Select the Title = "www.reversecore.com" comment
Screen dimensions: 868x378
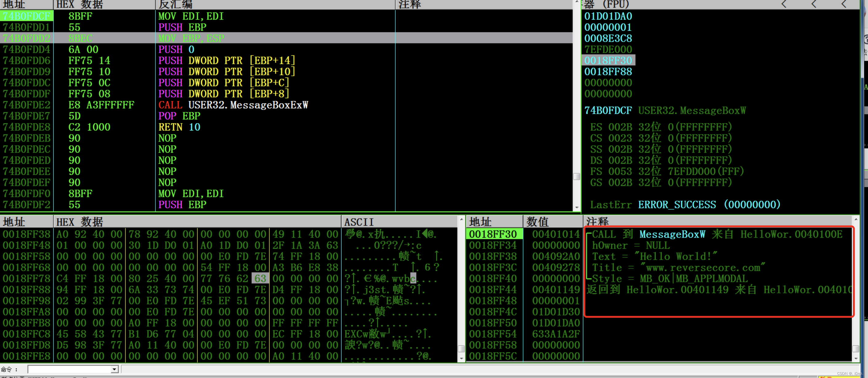point(679,267)
